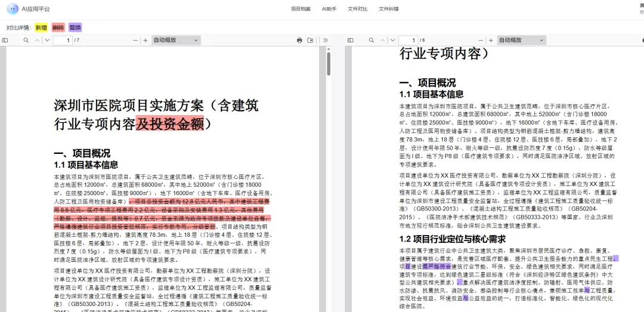Click page number field in left viewer
Viewport: 644px width, 312px height.
[63, 41]
